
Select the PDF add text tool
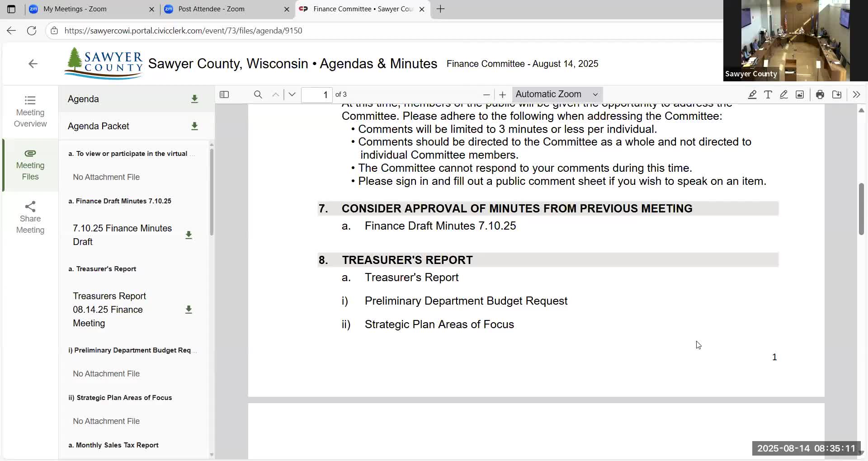point(768,94)
